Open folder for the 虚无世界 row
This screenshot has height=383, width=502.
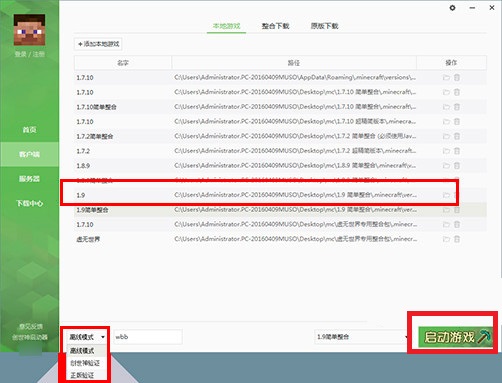(446, 239)
